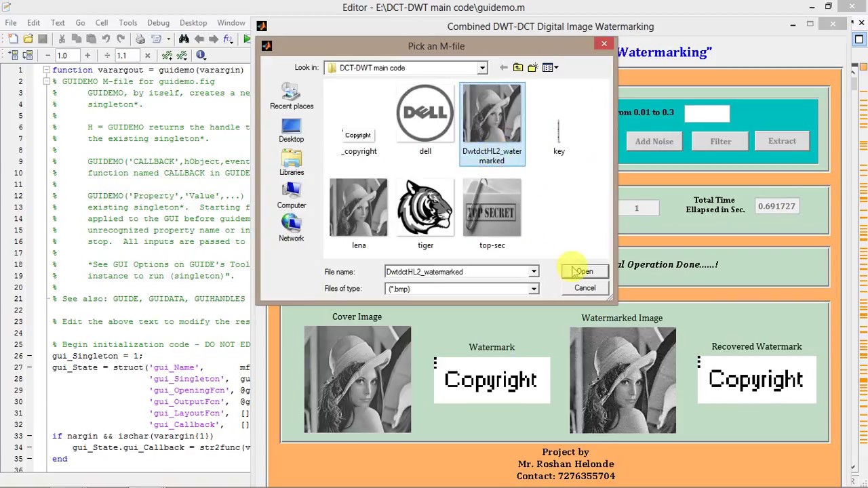The height and width of the screenshot is (488, 868).
Task: Go back using the Editor left arrow icon
Action: (199, 39)
